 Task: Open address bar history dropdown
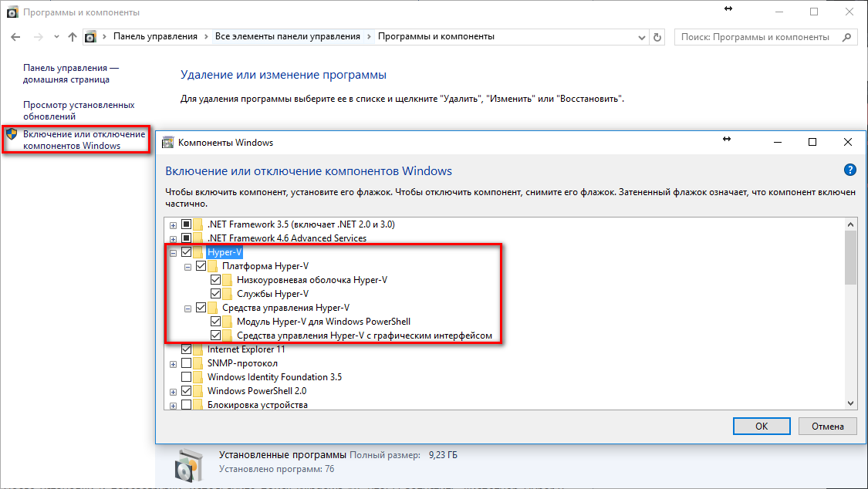coord(642,36)
